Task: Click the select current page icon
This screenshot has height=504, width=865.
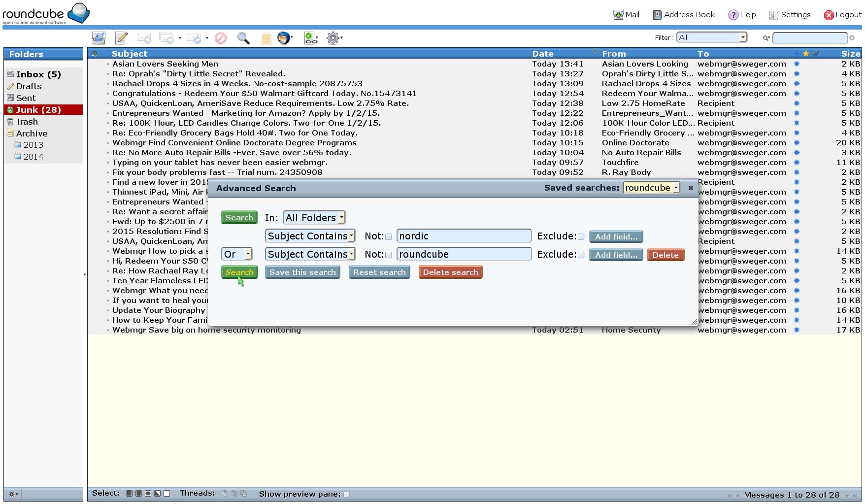Action: pos(138,493)
